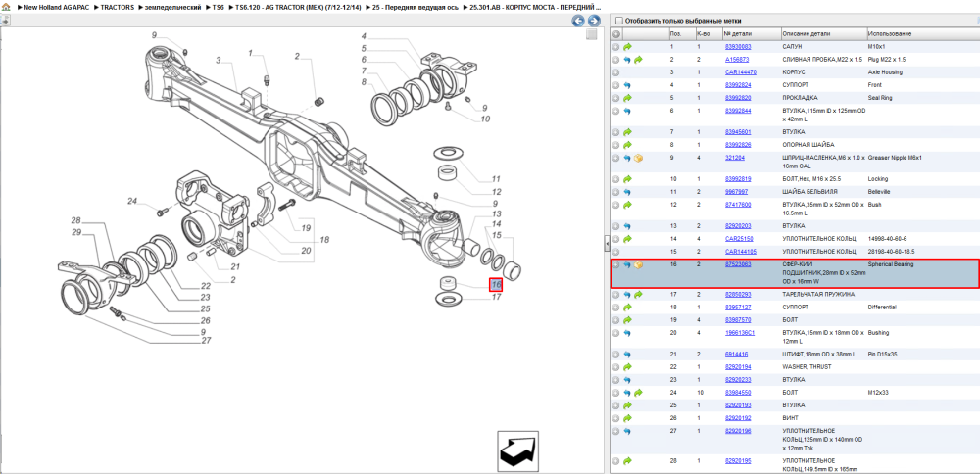The height and width of the screenshot is (474, 980).
Task: Open part number link 83984550
Action: (738, 393)
